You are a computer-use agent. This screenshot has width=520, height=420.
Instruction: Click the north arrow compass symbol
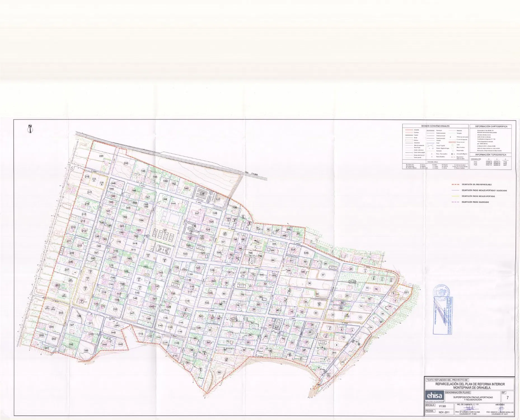pos(29,128)
